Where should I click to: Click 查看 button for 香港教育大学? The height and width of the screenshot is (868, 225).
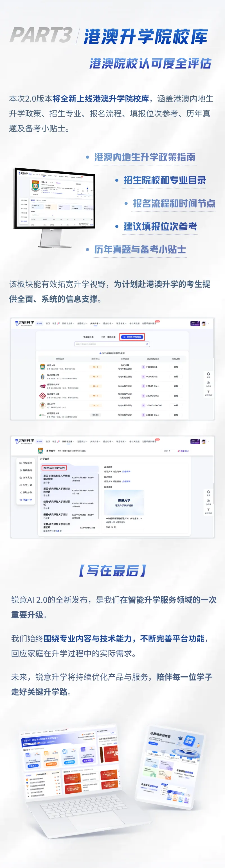click(176, 415)
